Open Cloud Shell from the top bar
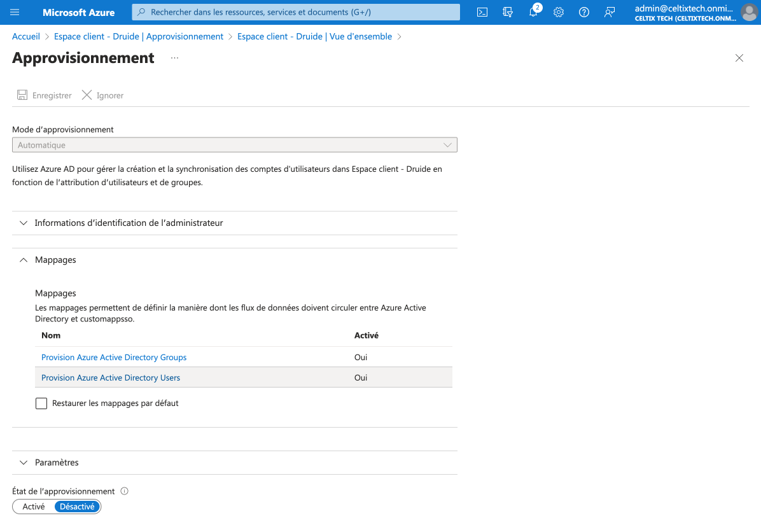Viewport: 761px width, 532px height. (x=482, y=12)
